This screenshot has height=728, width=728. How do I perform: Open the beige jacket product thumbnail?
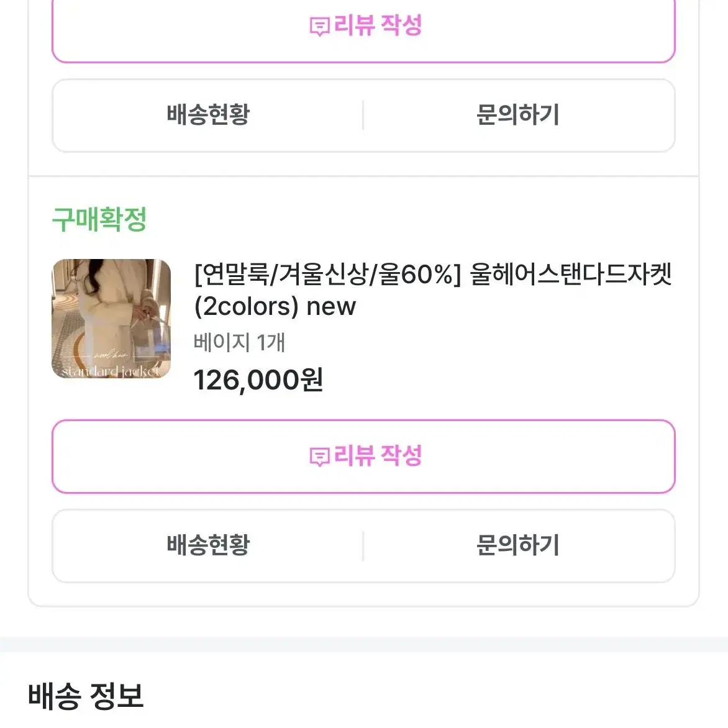[x=111, y=319]
